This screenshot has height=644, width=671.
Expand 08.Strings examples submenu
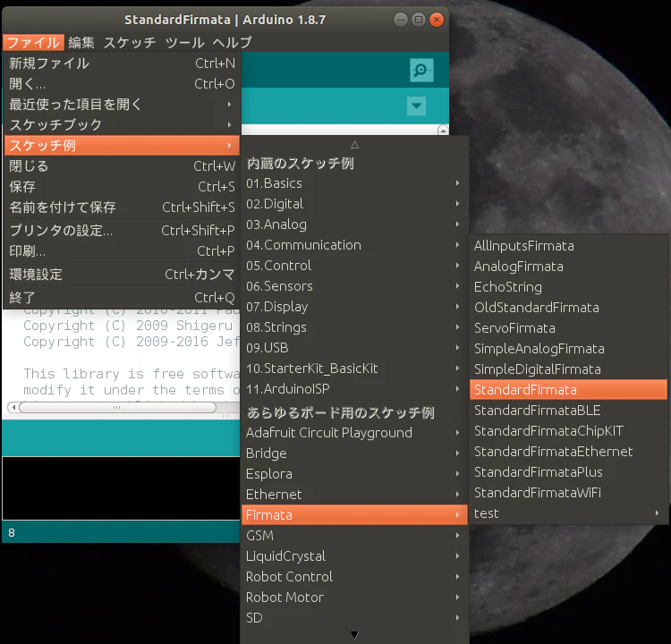click(x=354, y=327)
